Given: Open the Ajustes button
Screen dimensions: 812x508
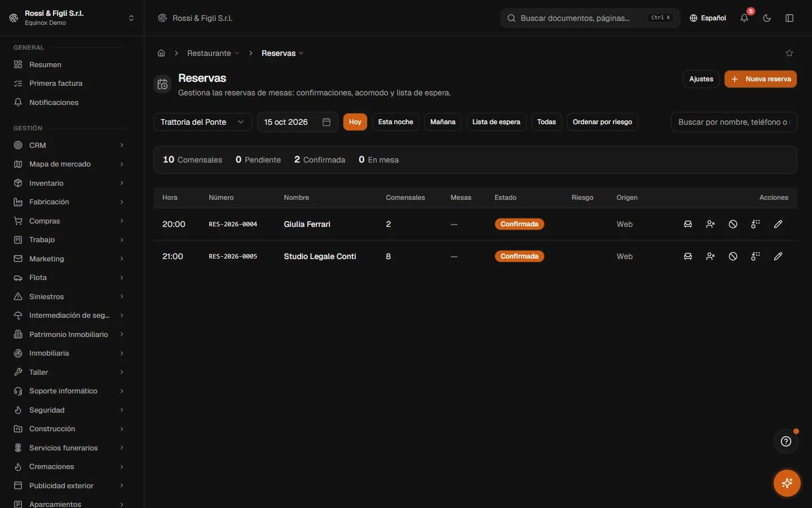Looking at the screenshot, I should [701, 79].
